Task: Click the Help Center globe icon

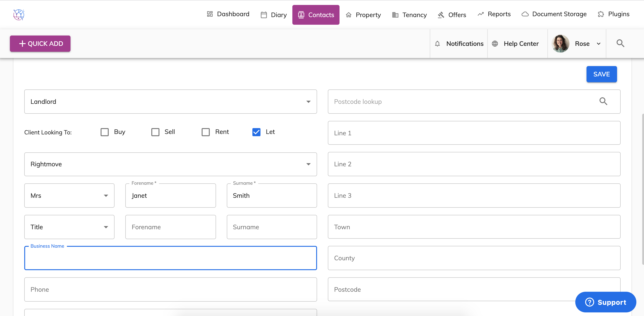Action: 495,44
